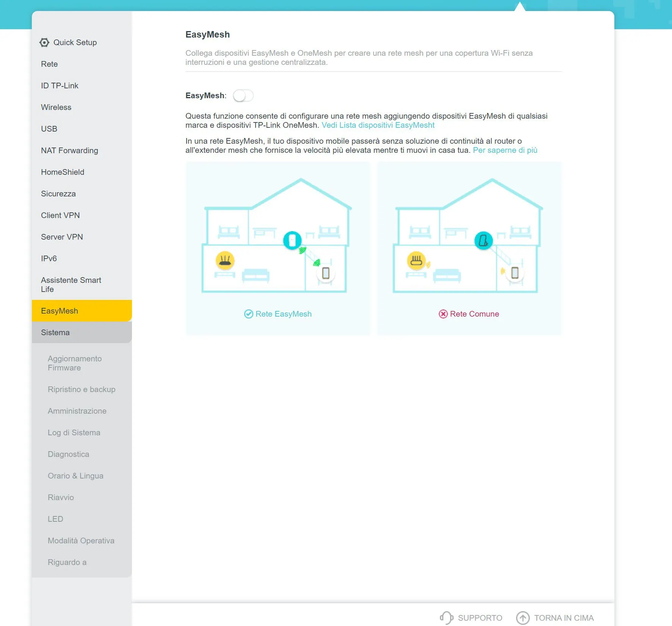Click the teal extender icon in EasyMesh diagram
Screen dimensions: 672x626
tap(292, 240)
